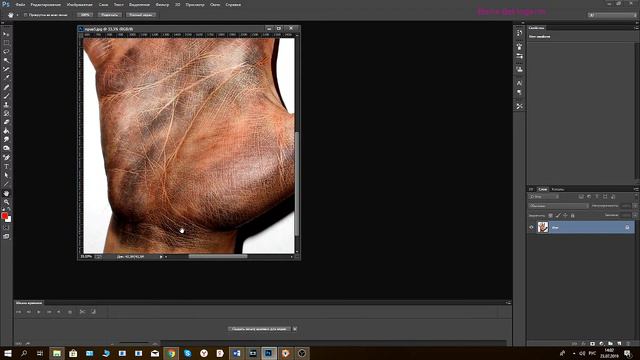This screenshot has height=360, width=640.
Task: Open layer filter kind dropdown
Action: point(544,197)
